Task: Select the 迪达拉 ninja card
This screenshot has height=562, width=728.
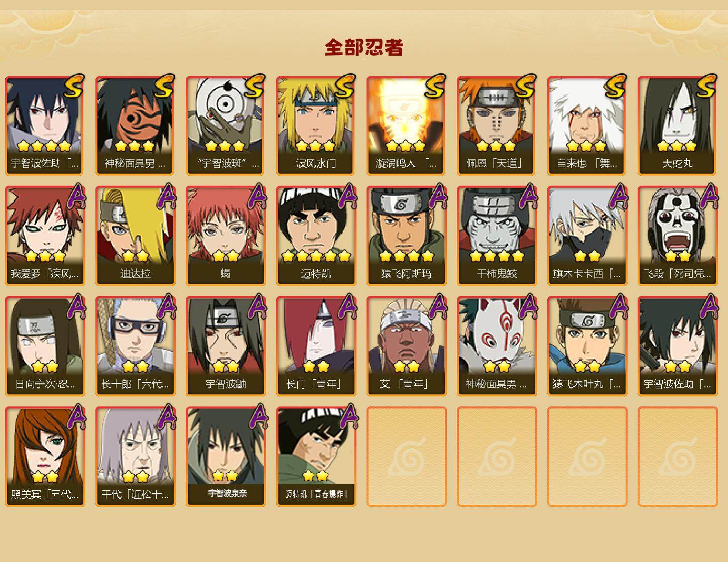Action: pyautogui.click(x=135, y=236)
